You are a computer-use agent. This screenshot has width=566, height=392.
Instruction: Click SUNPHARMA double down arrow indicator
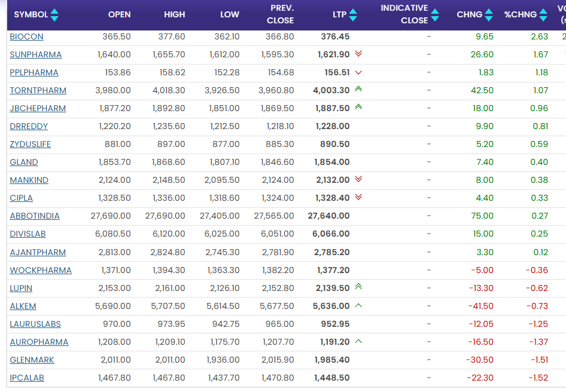358,54
